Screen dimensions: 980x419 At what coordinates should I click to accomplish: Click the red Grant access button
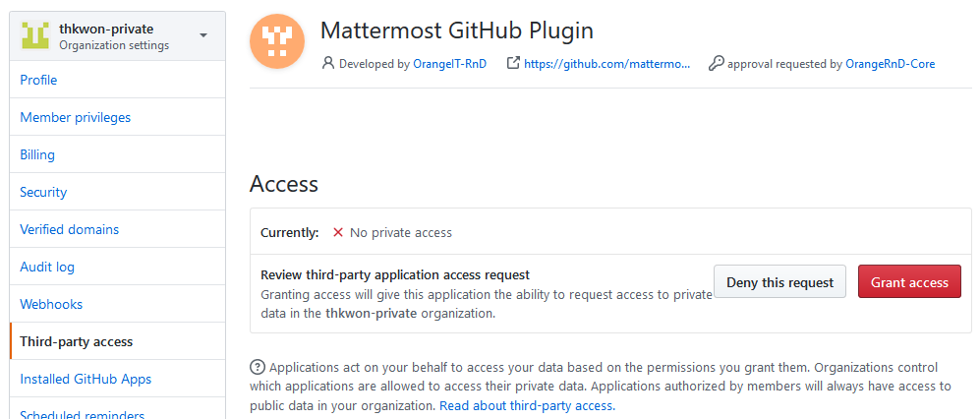(909, 282)
